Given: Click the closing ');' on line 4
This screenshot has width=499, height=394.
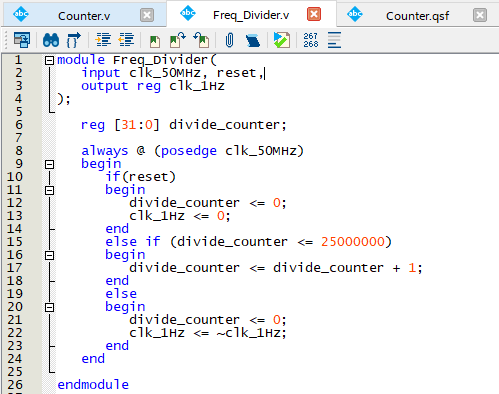Looking at the screenshot, I should [x=64, y=99].
